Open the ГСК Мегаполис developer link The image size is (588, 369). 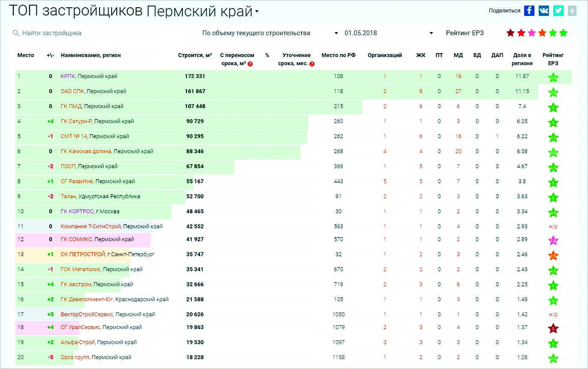(x=81, y=269)
